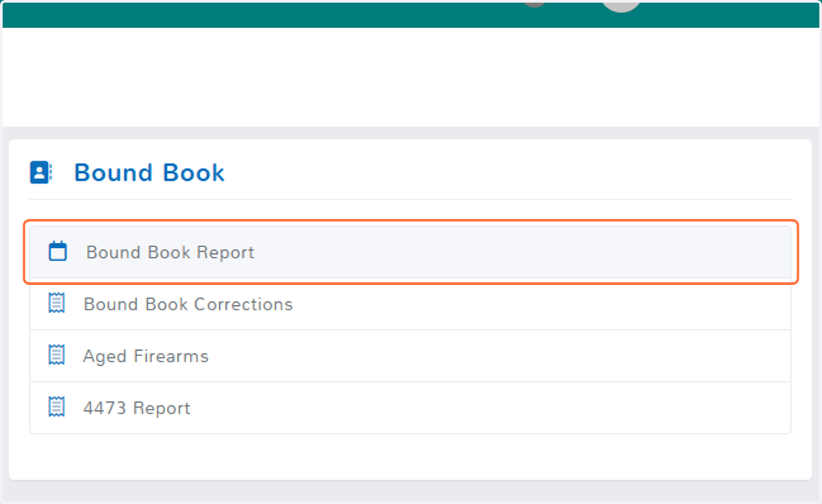Viewport: 822px width, 504px height.
Task: Open the Aged Firearms report
Action: point(410,356)
